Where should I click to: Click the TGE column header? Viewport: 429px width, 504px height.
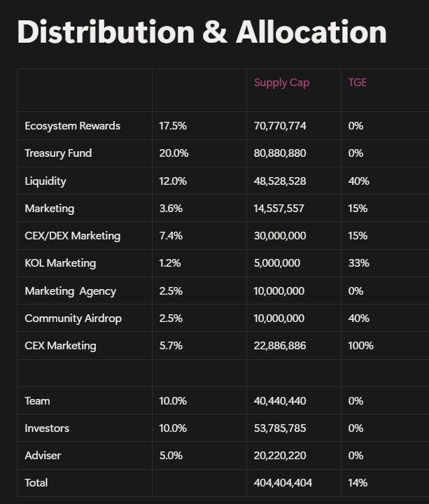point(358,83)
